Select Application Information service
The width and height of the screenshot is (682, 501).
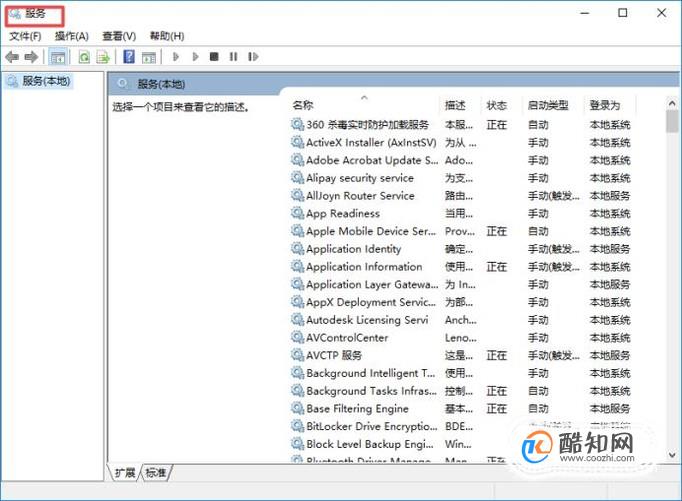461,267
